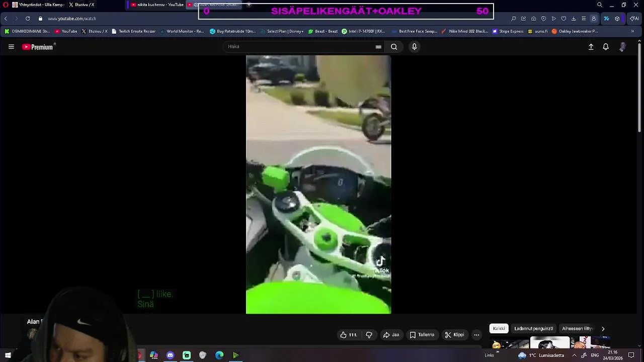Open the Microsoft 365 Copilot taskbar icon
Screen dimensions: 644x362
click(154, 355)
